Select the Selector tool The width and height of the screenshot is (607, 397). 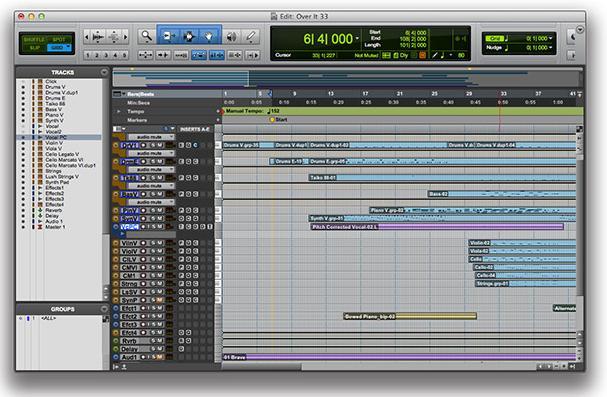[x=189, y=36]
